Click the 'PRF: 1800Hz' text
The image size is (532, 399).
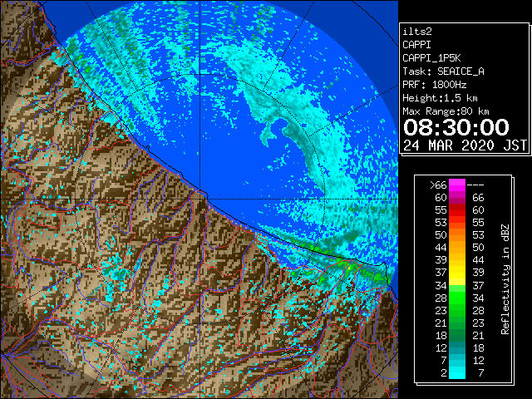(434, 85)
